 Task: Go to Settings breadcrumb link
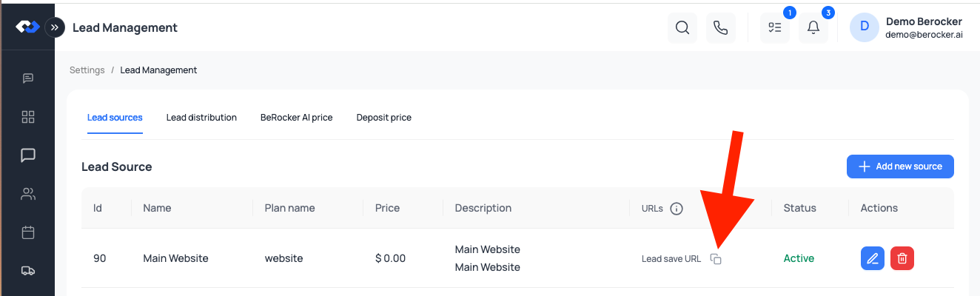tap(87, 70)
